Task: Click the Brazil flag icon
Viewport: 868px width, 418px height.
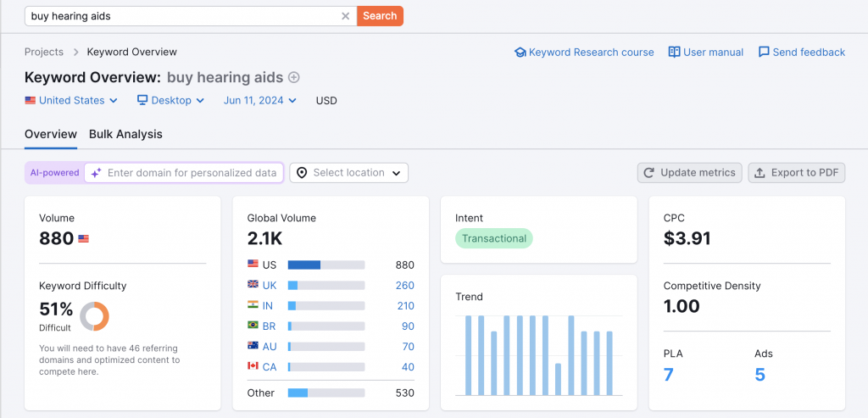Action: pyautogui.click(x=253, y=325)
